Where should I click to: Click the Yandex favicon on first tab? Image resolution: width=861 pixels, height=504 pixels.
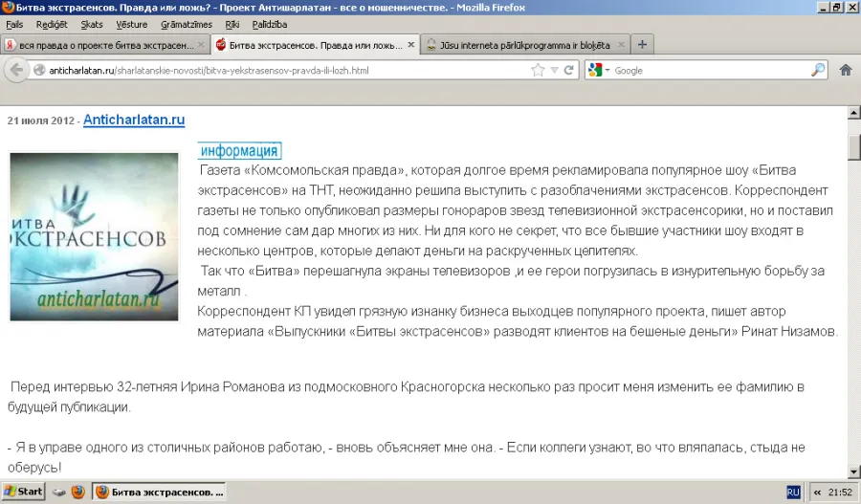(10, 45)
